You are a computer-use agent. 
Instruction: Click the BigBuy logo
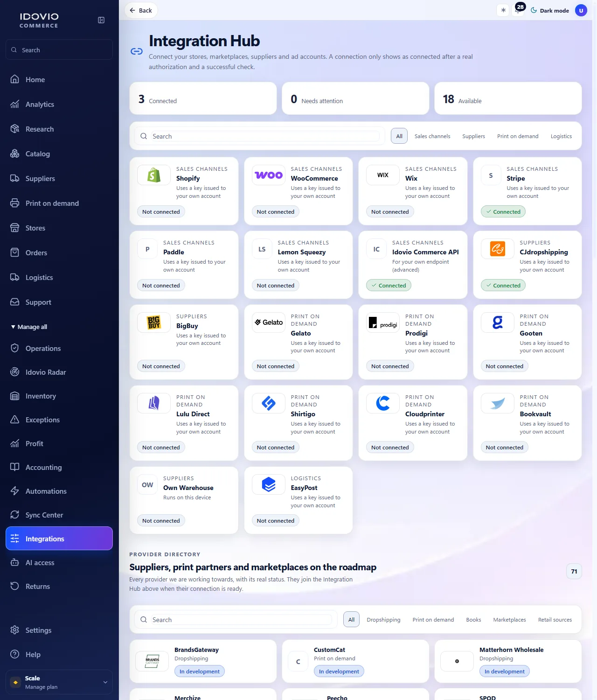coord(154,322)
